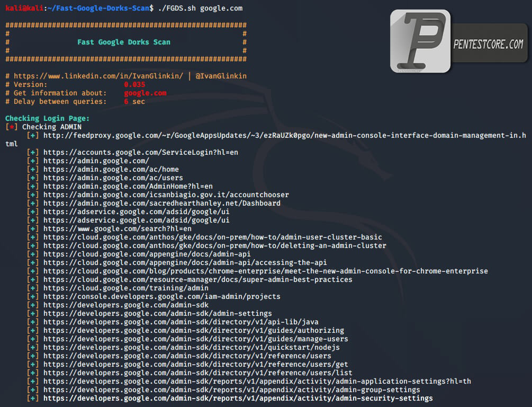
Task: Click the cloud.google.com/training/admin URL
Action: pyautogui.click(x=126, y=288)
